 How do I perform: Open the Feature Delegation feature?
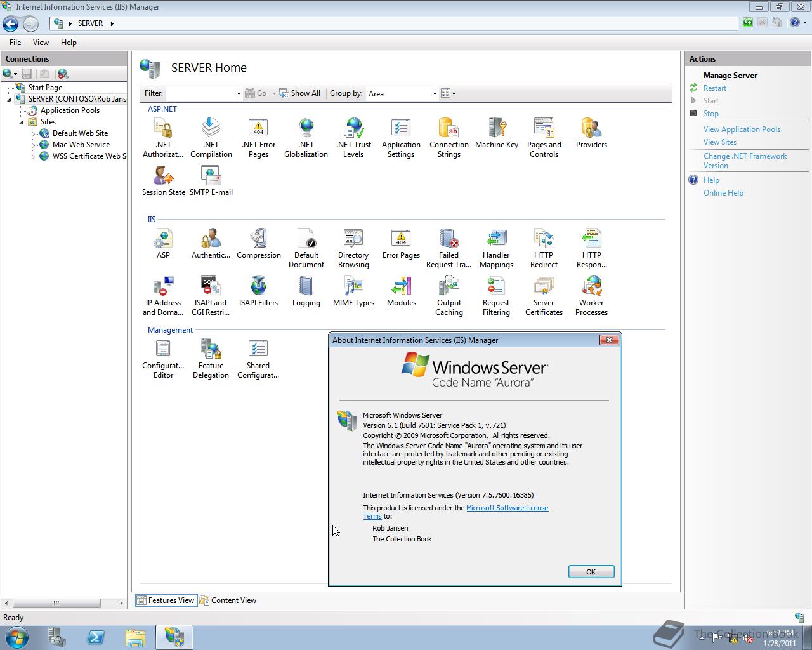(211, 359)
